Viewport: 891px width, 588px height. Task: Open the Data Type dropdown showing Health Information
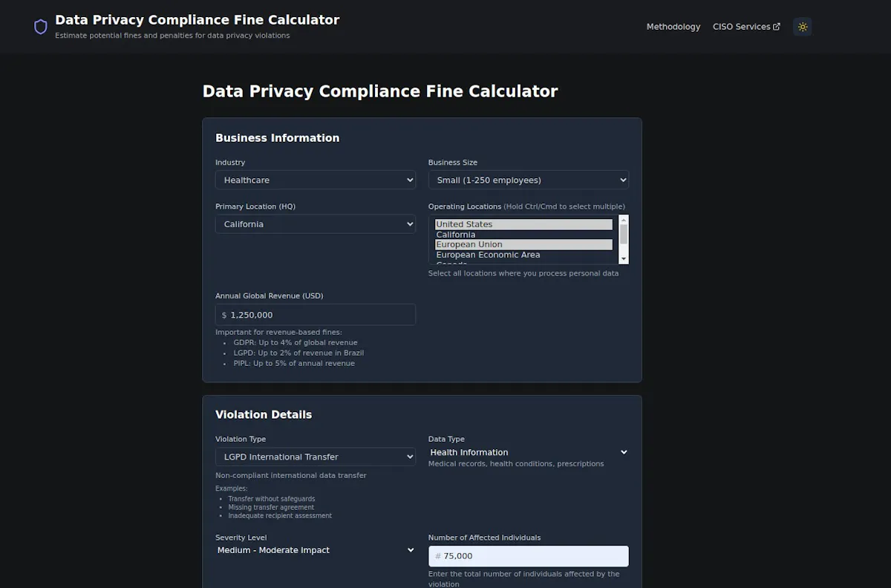[x=529, y=452]
